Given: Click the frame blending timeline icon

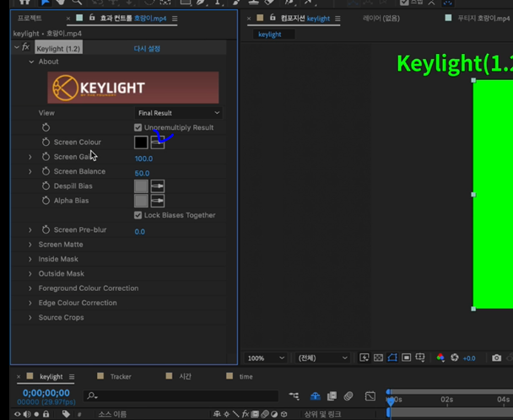Looking at the screenshot, I should pyautogui.click(x=332, y=396).
